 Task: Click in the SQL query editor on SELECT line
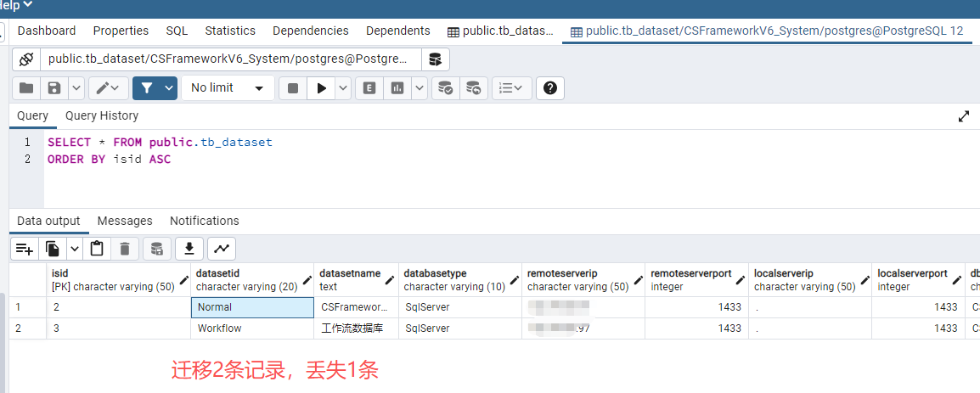pyautogui.click(x=160, y=143)
